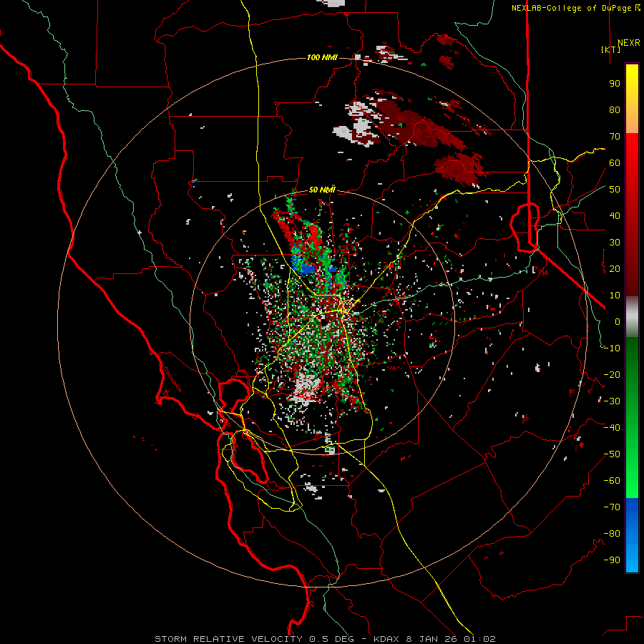Click the 50 value on velocity scale
The height and width of the screenshot is (644, 644).
pyautogui.click(x=615, y=190)
